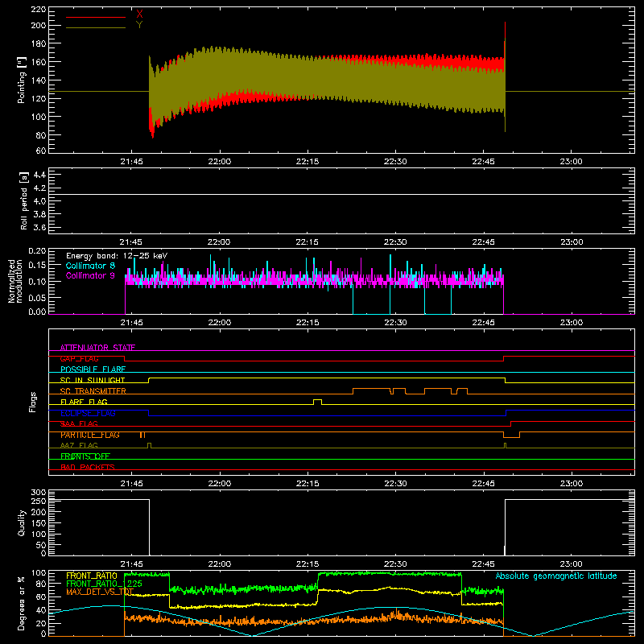This screenshot has width=644, height=644.
Task: Click the SC_TRANSMITTER flag label
Action: pos(93,391)
